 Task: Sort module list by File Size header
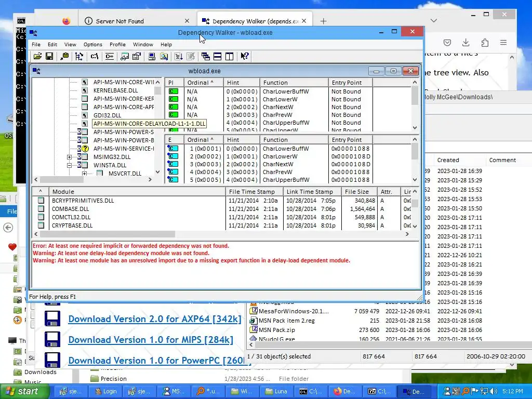point(360,192)
